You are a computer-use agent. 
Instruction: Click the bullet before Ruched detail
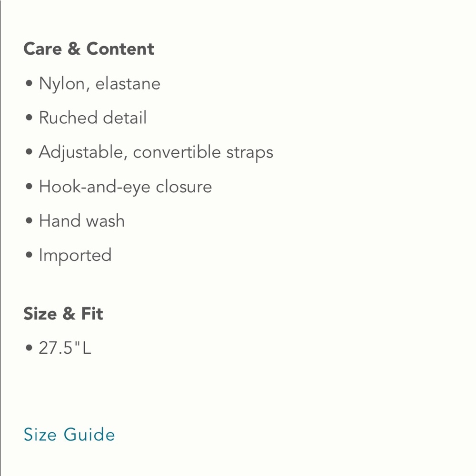point(29,118)
